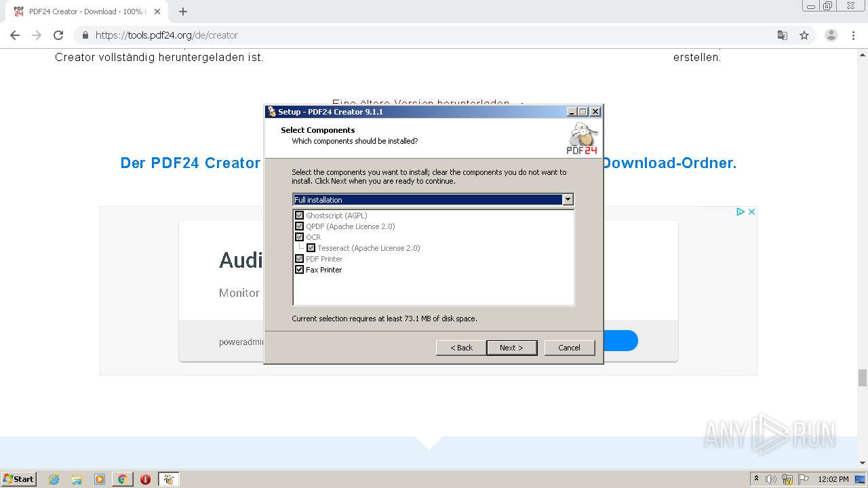Switch to Chrome in taskbar
Screen dimensions: 868x488
[x=122, y=479]
